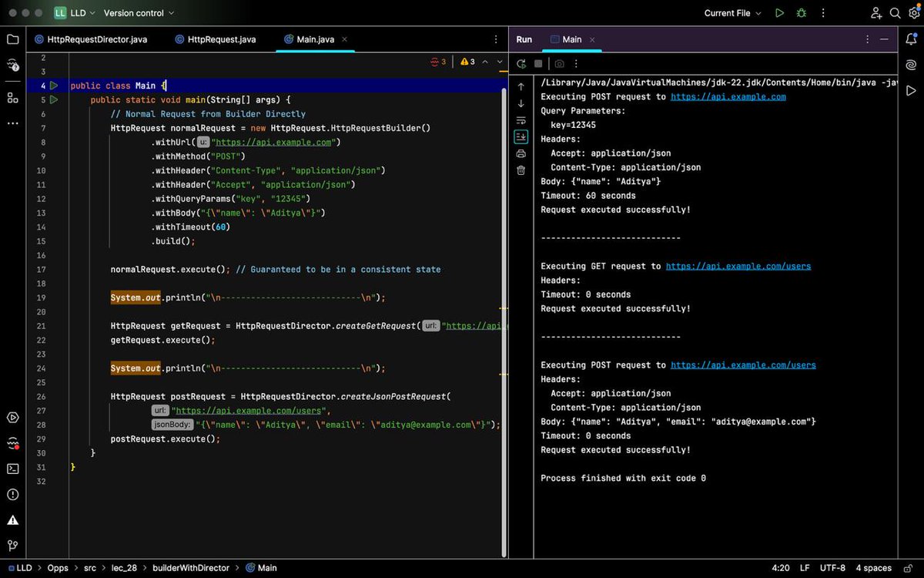
Task: Click the camera snapshot icon in the Run toolbar
Action: tap(559, 64)
